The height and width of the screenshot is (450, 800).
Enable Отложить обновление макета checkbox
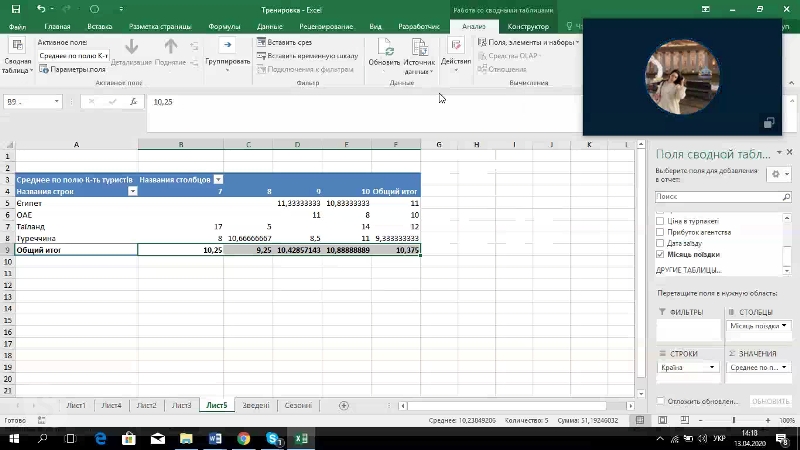(660, 401)
